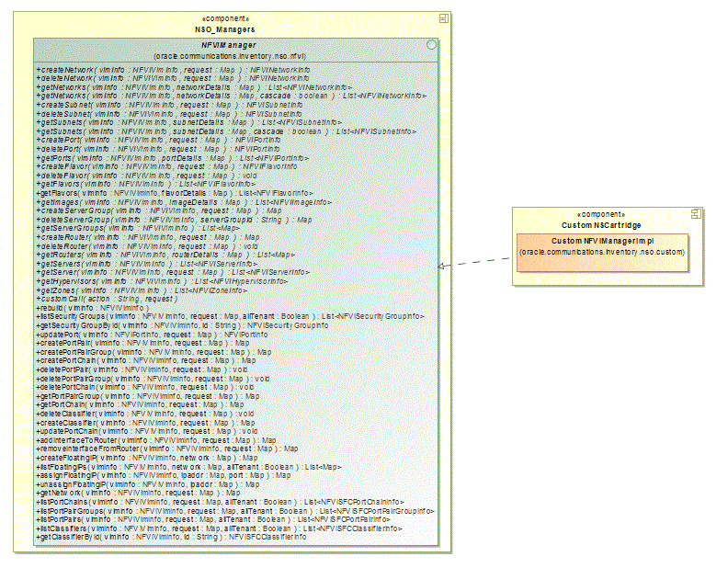This screenshot has width=728, height=568.
Task: Select the createPortPair operation row
Action: (142, 343)
